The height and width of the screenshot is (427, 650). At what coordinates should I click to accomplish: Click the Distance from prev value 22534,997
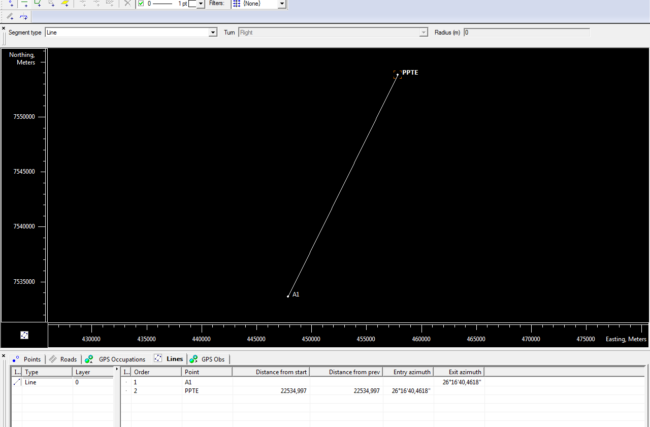[x=366, y=391]
